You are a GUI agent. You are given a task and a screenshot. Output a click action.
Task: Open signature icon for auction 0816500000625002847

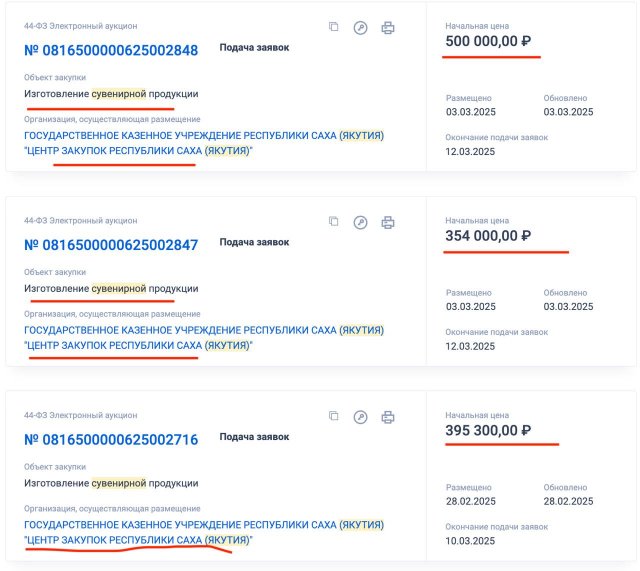click(x=360, y=222)
